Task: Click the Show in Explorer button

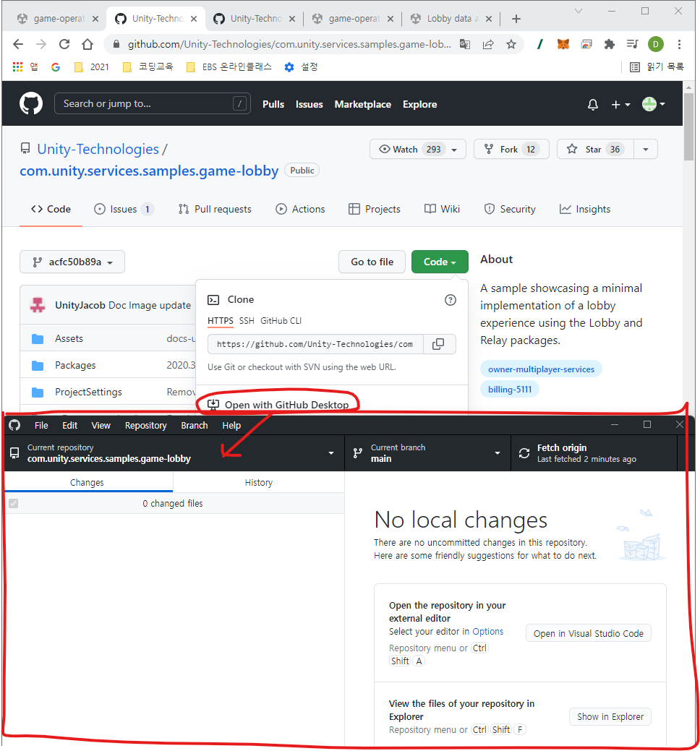Action: (610, 716)
